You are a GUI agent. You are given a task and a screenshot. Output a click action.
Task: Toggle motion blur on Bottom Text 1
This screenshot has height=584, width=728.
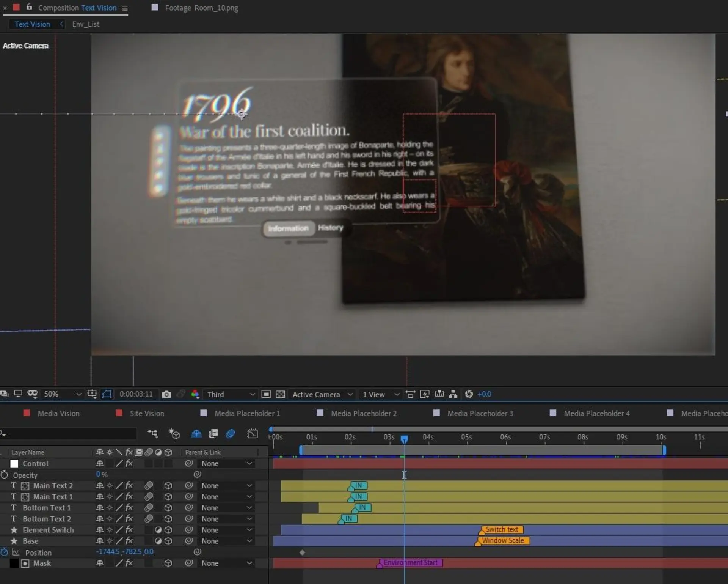click(x=149, y=507)
